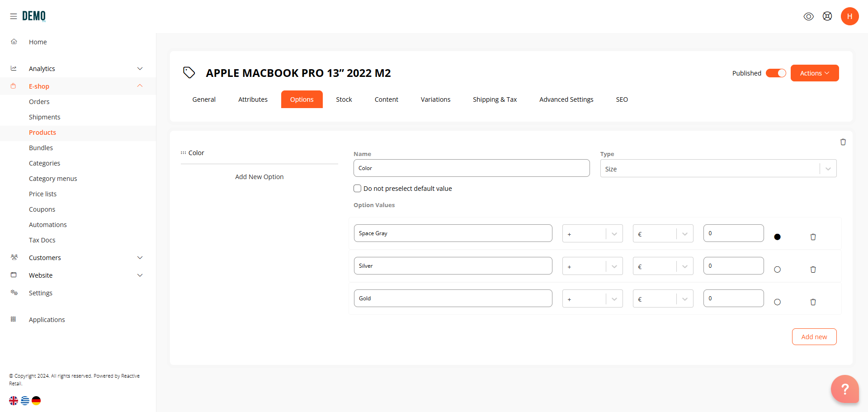Open Coupons in the sidebar
The height and width of the screenshot is (412, 868).
click(42, 209)
